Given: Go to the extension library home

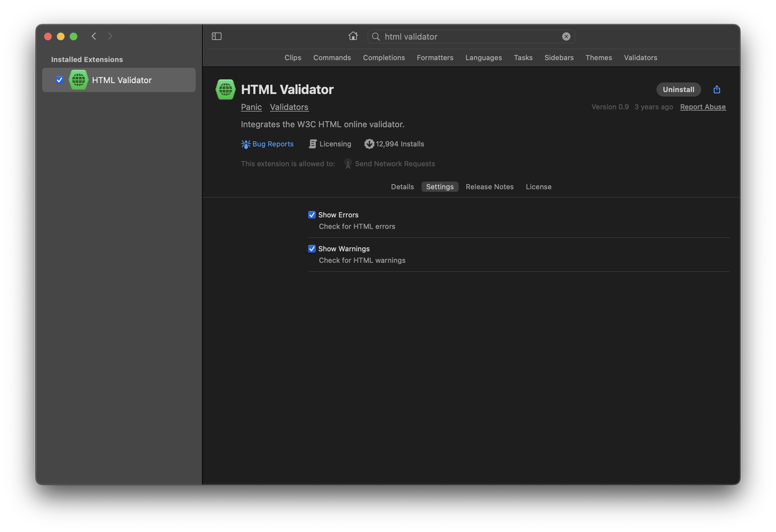Looking at the screenshot, I should (x=353, y=36).
